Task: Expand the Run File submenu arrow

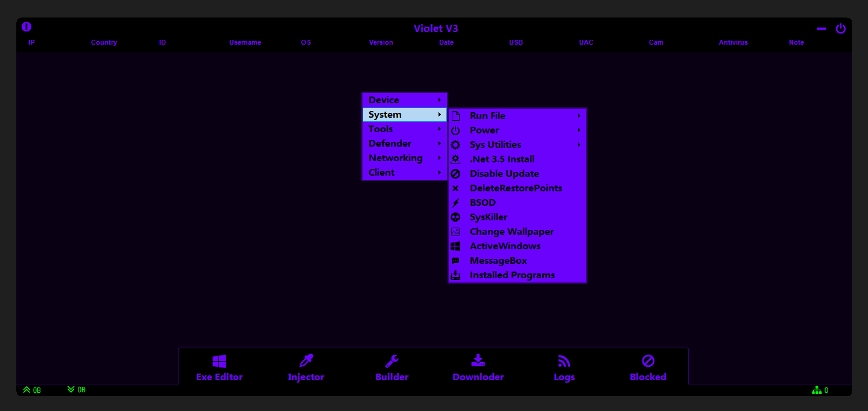Action: click(578, 116)
